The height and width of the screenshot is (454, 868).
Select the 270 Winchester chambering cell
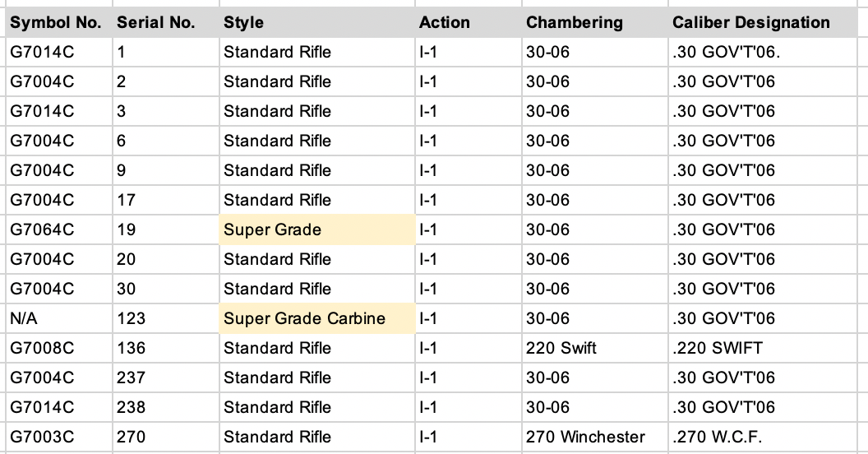click(594, 437)
